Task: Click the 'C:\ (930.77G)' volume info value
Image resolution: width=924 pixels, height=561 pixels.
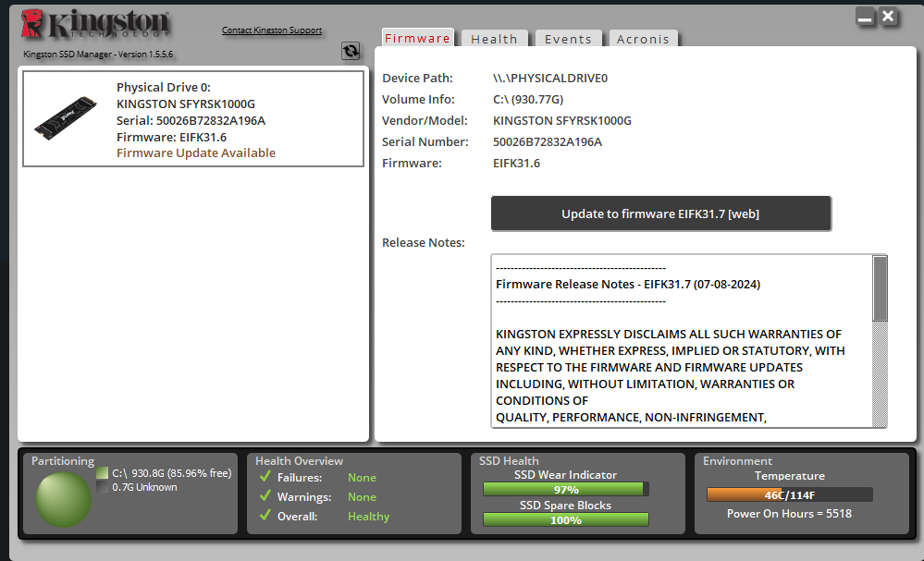Action: (528, 100)
